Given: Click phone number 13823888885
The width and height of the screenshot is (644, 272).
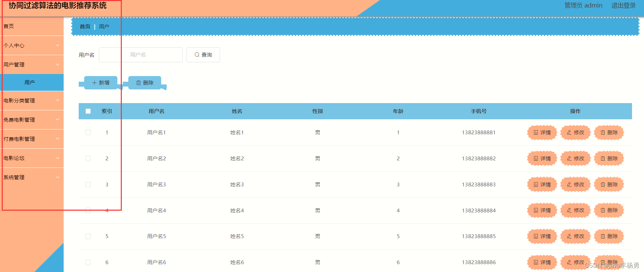Looking at the screenshot, I should (479, 236).
